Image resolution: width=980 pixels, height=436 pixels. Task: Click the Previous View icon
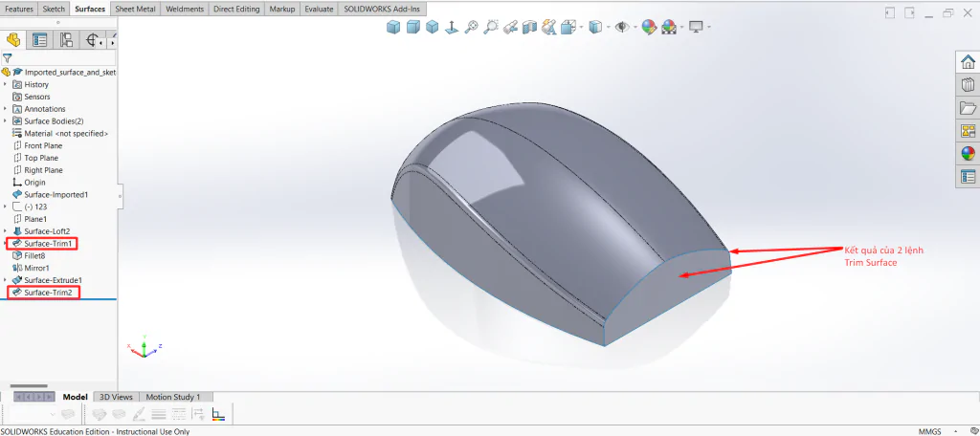pyautogui.click(x=511, y=27)
